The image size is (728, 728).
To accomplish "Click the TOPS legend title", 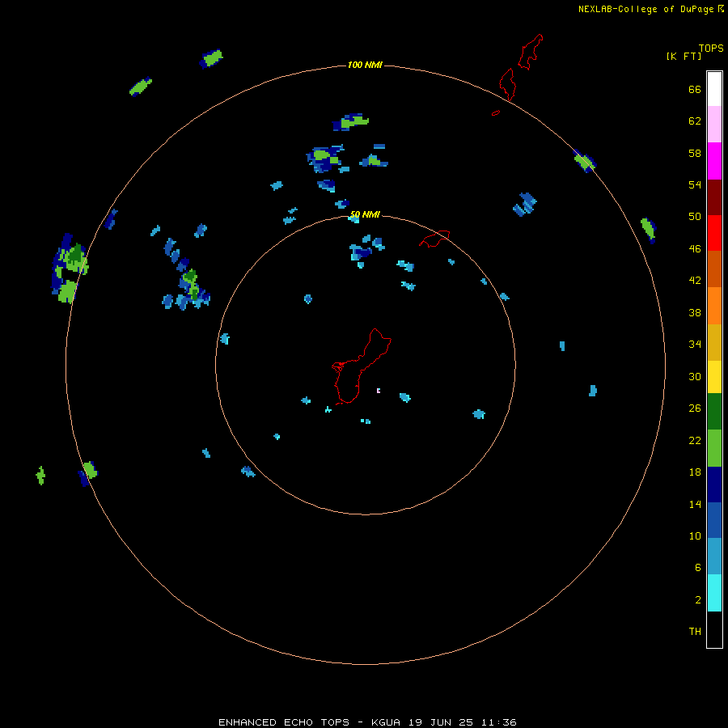I will [x=711, y=48].
